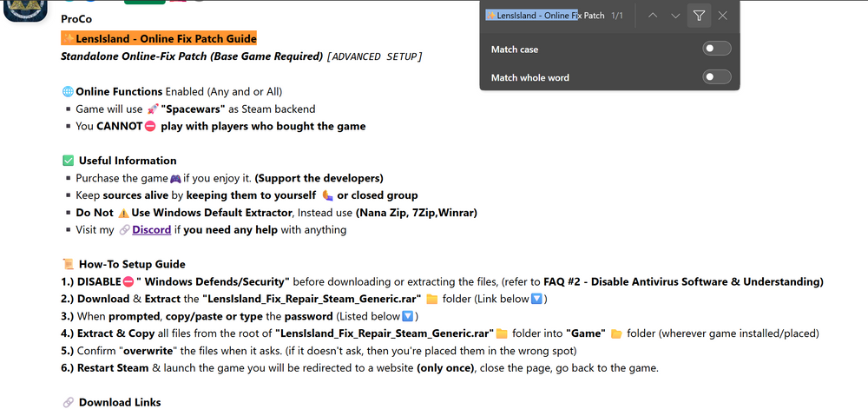Click the rocket emoji before Spacewars
Screen dimensions: 868x409
coord(155,109)
